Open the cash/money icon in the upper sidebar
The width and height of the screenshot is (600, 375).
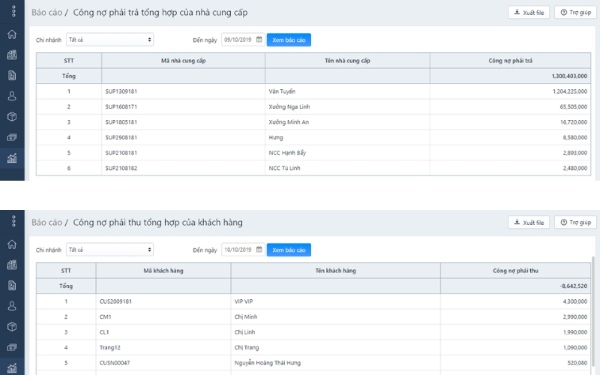point(12,137)
